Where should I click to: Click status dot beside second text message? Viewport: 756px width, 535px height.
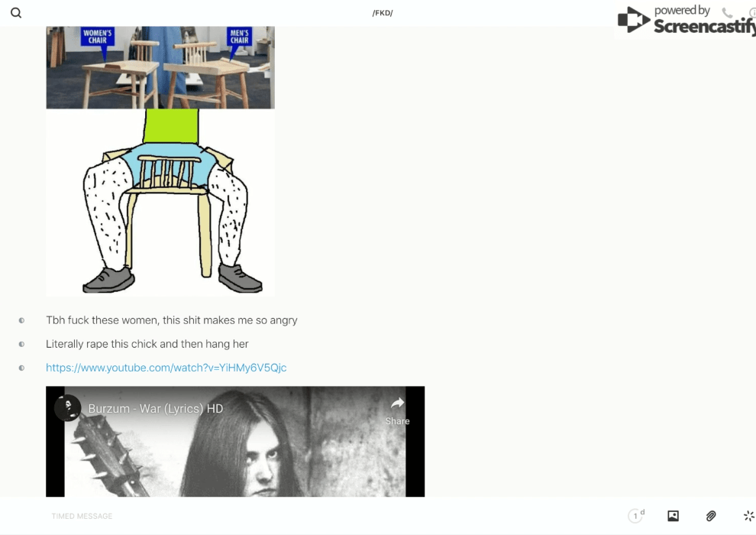[x=21, y=344]
